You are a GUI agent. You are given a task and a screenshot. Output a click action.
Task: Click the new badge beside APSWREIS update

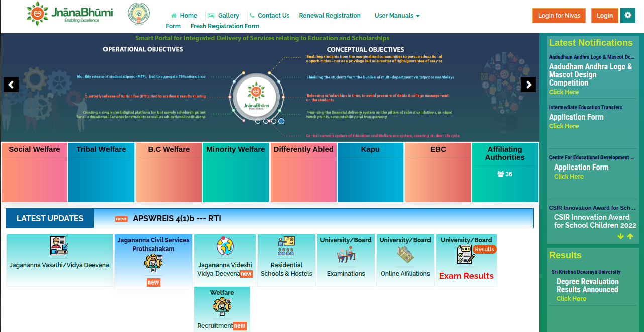click(121, 219)
